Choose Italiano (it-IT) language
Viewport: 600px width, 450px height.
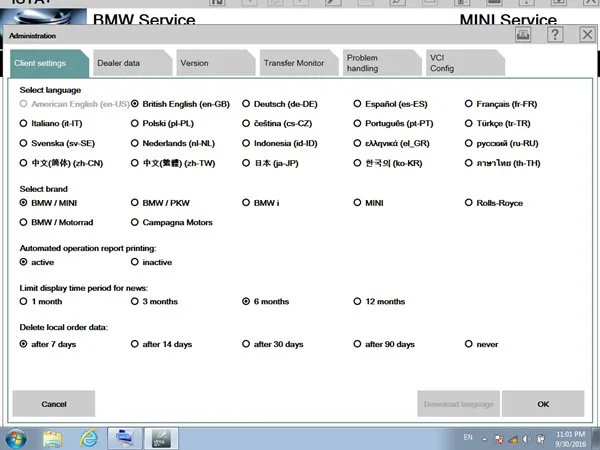(51, 124)
